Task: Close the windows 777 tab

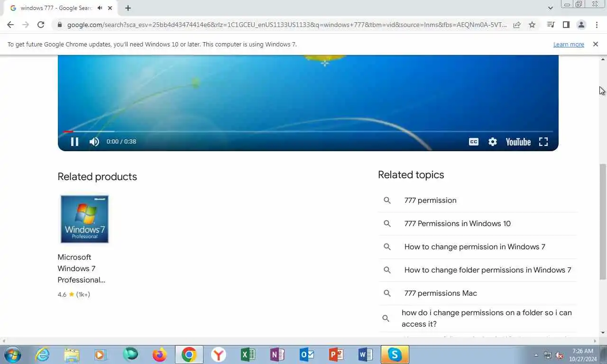Action: tap(110, 8)
